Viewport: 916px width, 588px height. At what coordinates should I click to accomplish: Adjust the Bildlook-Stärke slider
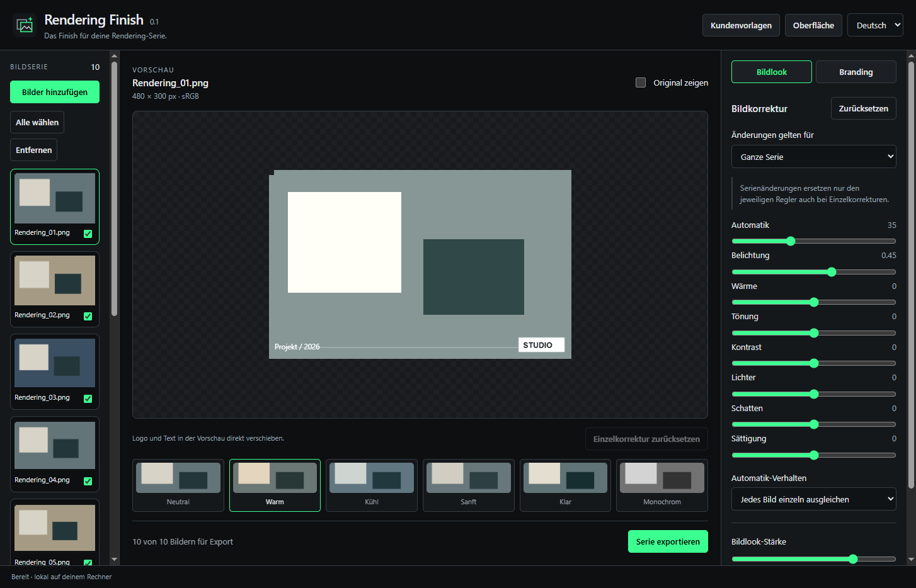tap(814, 559)
